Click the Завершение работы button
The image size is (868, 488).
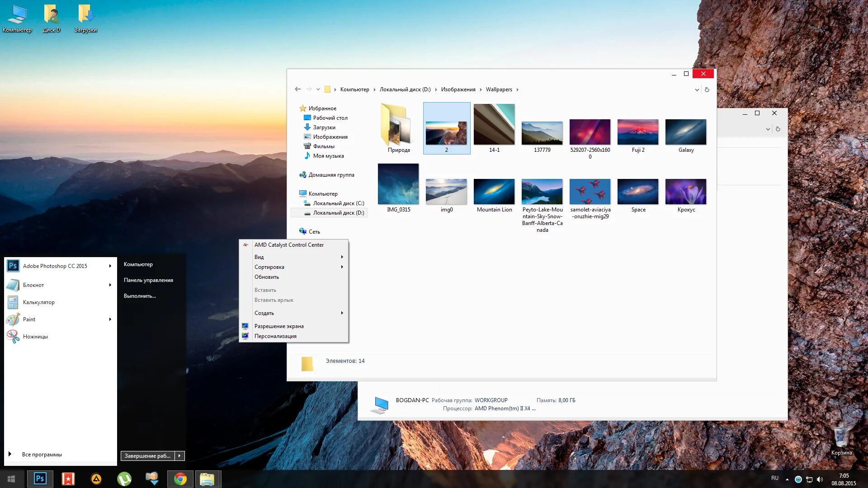point(147,456)
